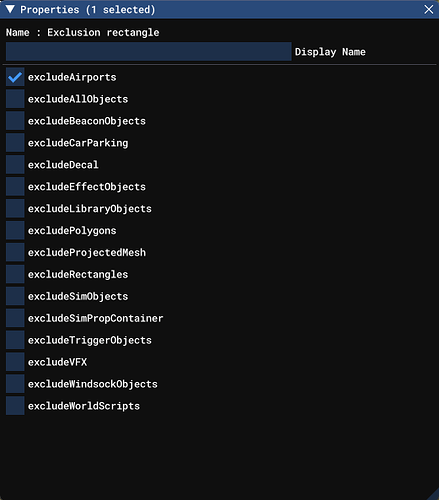Close the Properties window
The image size is (439, 500).
[429, 9]
